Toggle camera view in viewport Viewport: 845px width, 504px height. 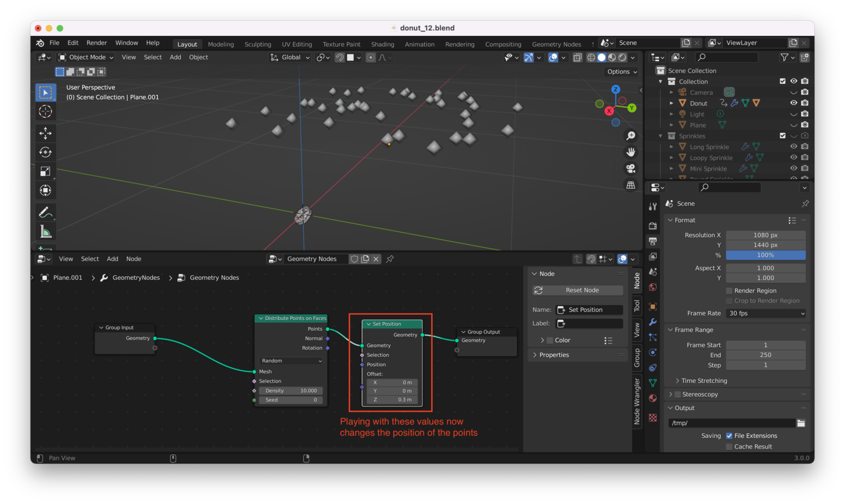click(x=630, y=169)
